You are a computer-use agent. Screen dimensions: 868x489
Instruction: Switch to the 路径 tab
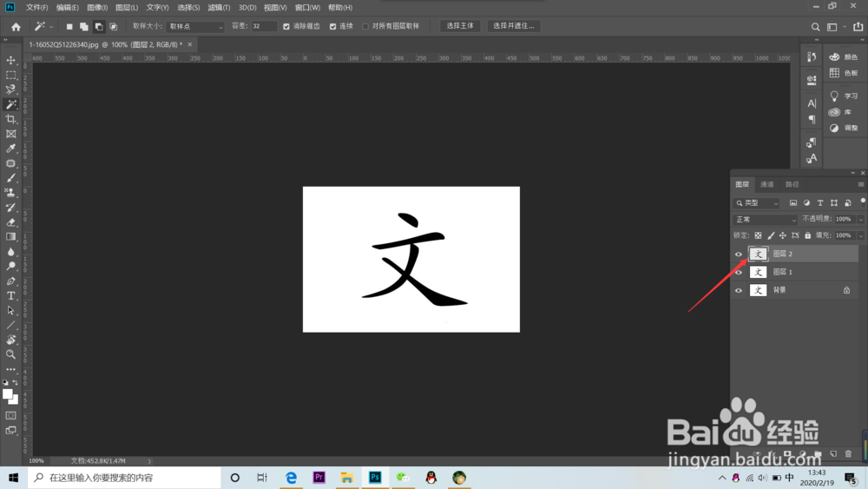point(792,184)
